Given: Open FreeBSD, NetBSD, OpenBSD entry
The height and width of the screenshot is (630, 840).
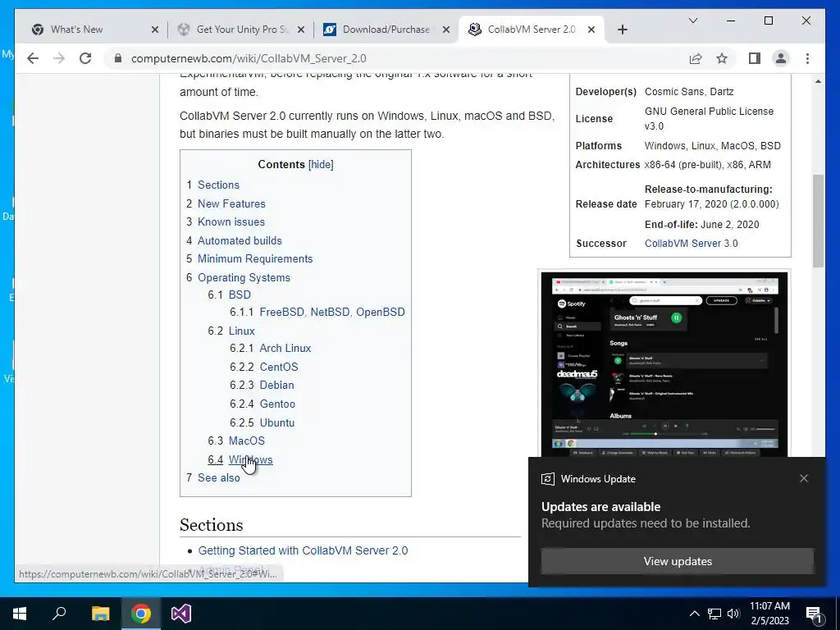Looking at the screenshot, I should (332, 312).
